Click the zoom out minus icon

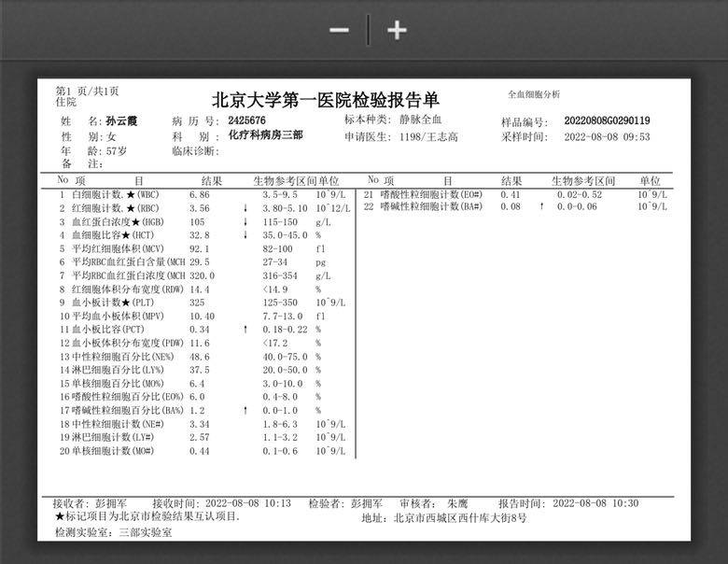point(339,30)
